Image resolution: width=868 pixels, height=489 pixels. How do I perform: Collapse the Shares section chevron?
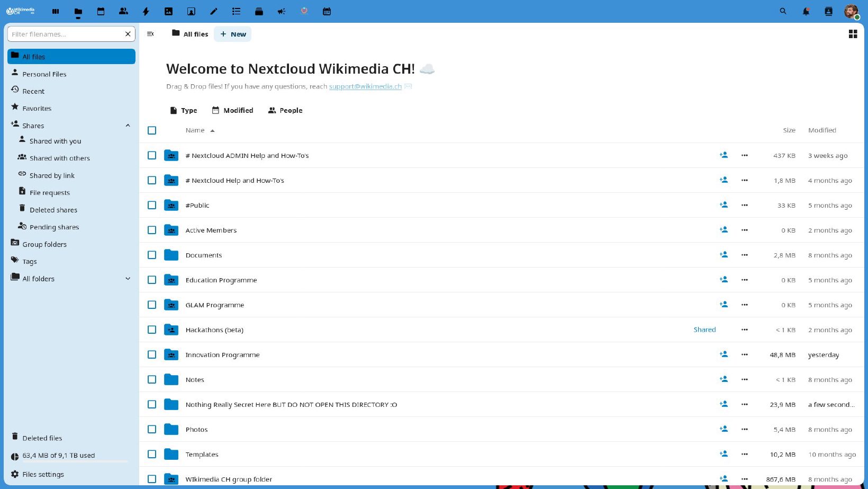128,126
